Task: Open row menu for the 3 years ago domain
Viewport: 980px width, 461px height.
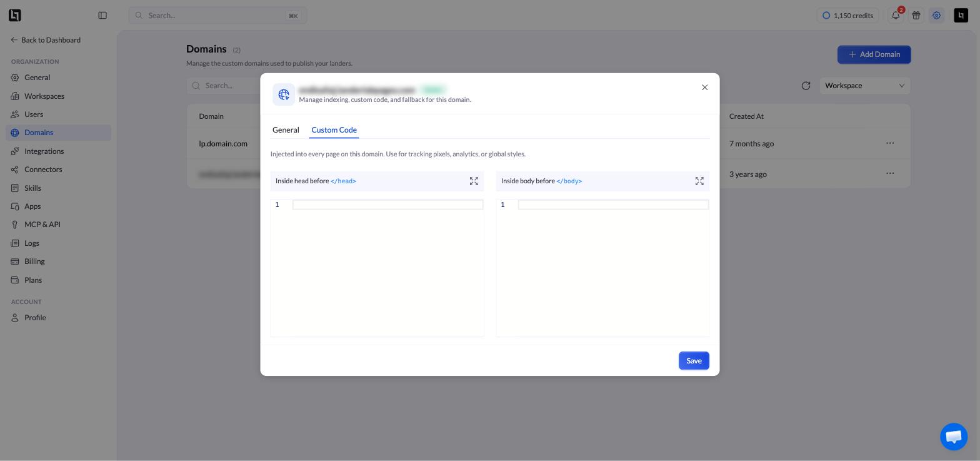Action: tap(890, 173)
